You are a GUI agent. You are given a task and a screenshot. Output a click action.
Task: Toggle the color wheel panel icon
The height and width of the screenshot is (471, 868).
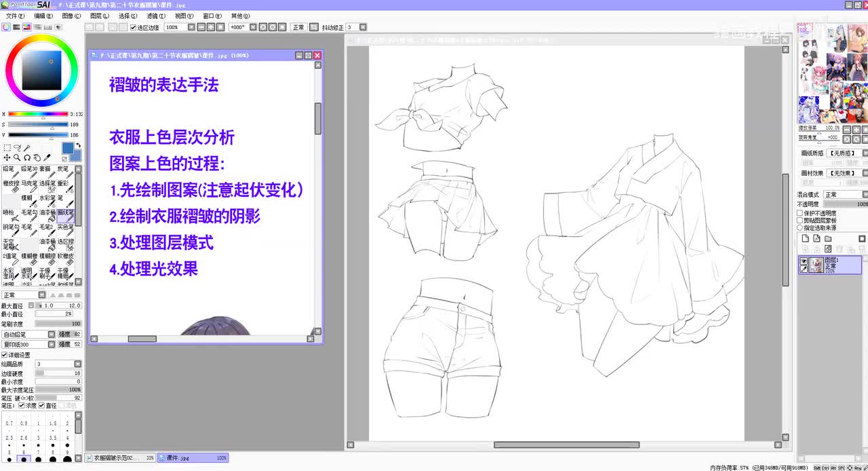[6, 27]
